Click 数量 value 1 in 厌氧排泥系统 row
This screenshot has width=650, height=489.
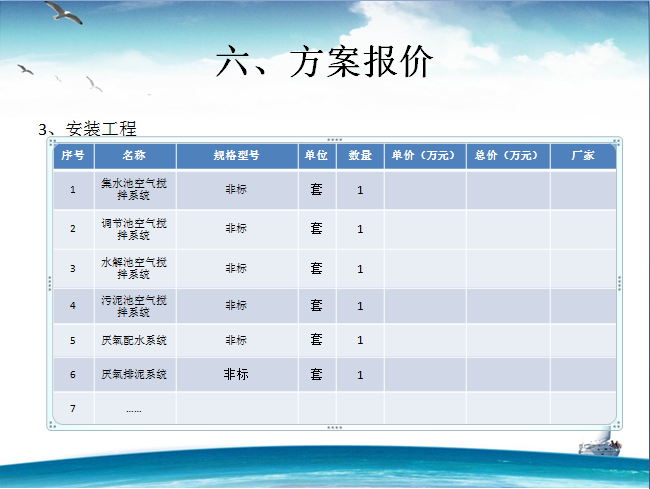(x=360, y=375)
